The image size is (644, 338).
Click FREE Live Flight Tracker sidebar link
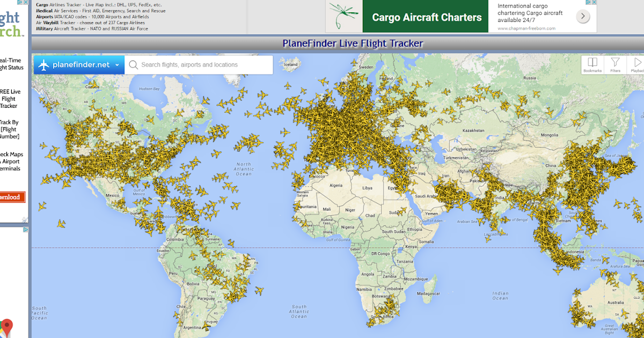tap(10, 99)
